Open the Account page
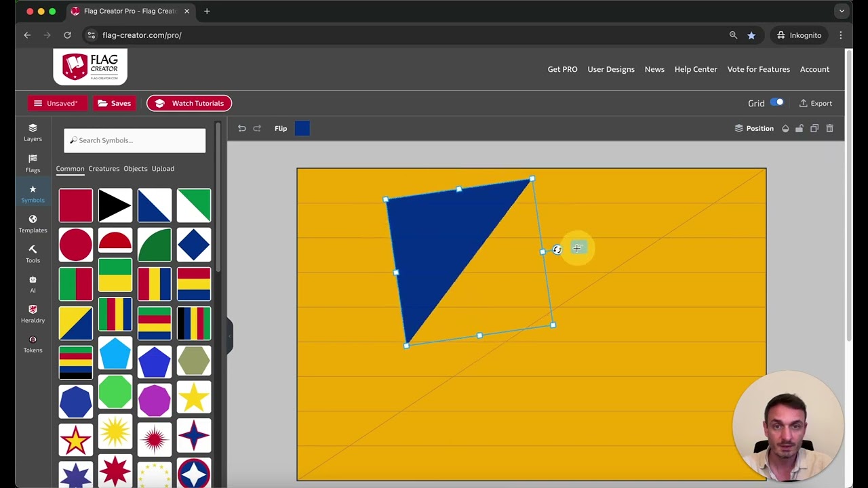Image resolution: width=868 pixels, height=488 pixels. pyautogui.click(x=814, y=69)
